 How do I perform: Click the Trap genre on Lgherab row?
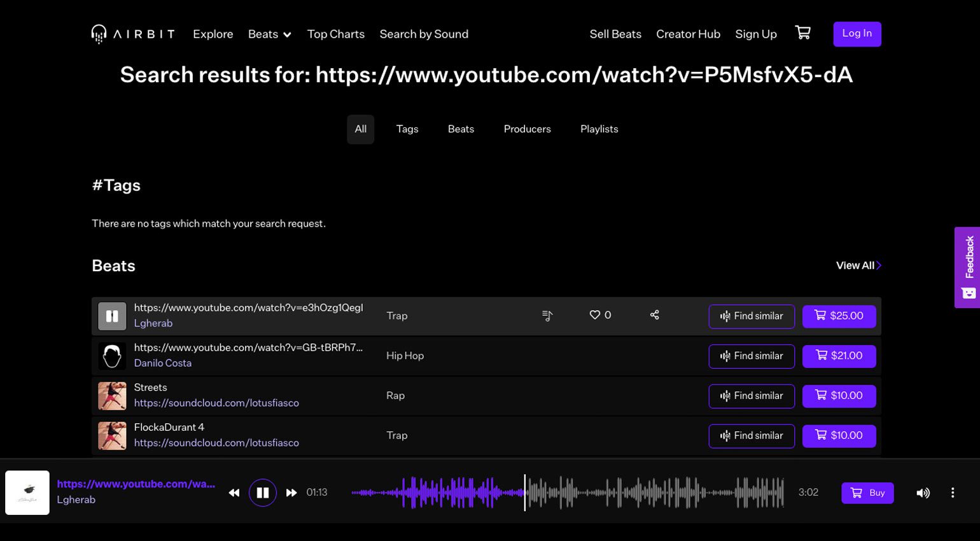click(396, 316)
